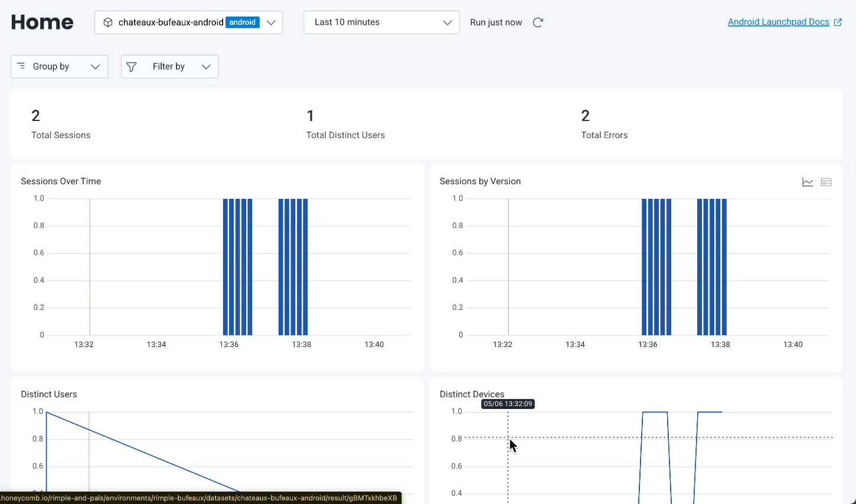The image size is (856, 504).
Task: Click the first plateau in Distinct Devices chart
Action: (x=655, y=412)
